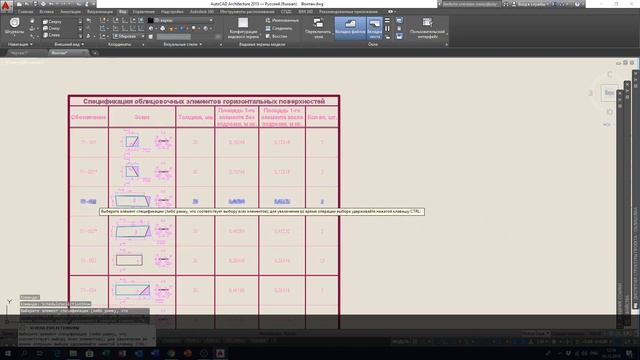Viewport: 640px width, 360px height.
Task: Click Join viewports (Соединить)
Action: click(279, 28)
